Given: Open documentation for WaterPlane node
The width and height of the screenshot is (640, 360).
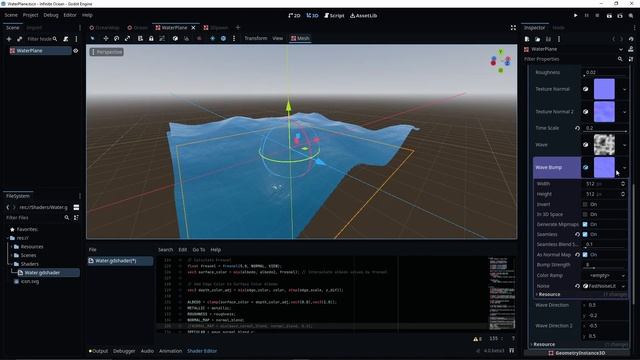Looking at the screenshot, I should 631,49.
